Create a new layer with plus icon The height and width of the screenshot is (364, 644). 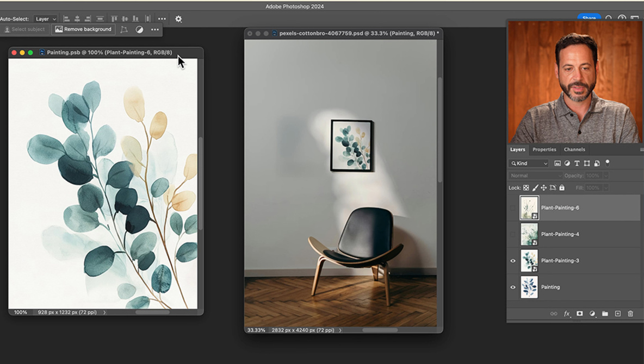pos(617,313)
